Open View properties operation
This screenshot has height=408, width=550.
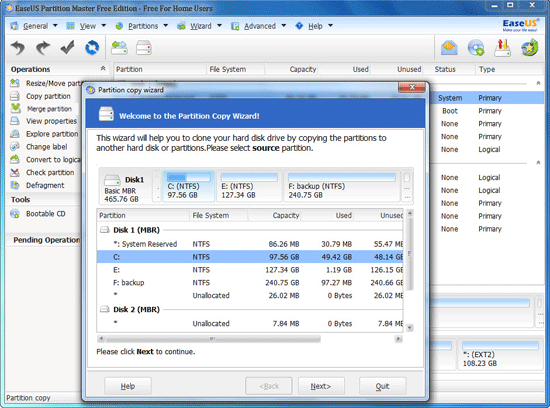pyautogui.click(x=43, y=121)
